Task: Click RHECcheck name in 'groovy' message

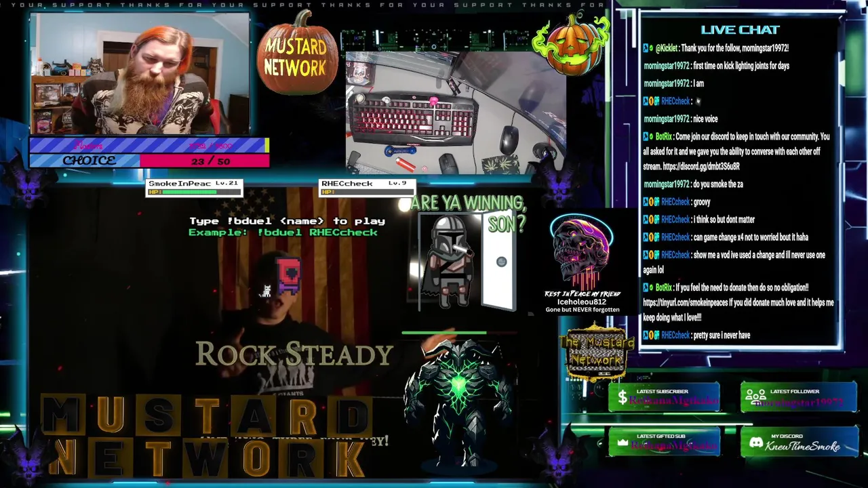Action: coord(675,201)
